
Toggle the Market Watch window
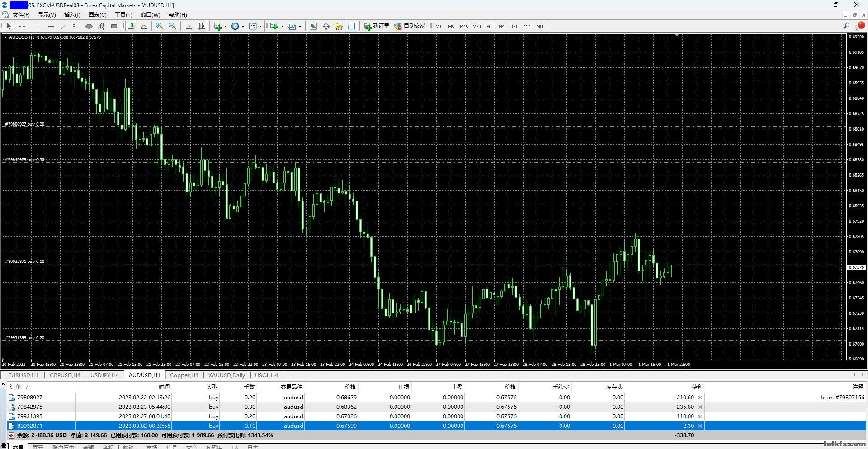313,26
